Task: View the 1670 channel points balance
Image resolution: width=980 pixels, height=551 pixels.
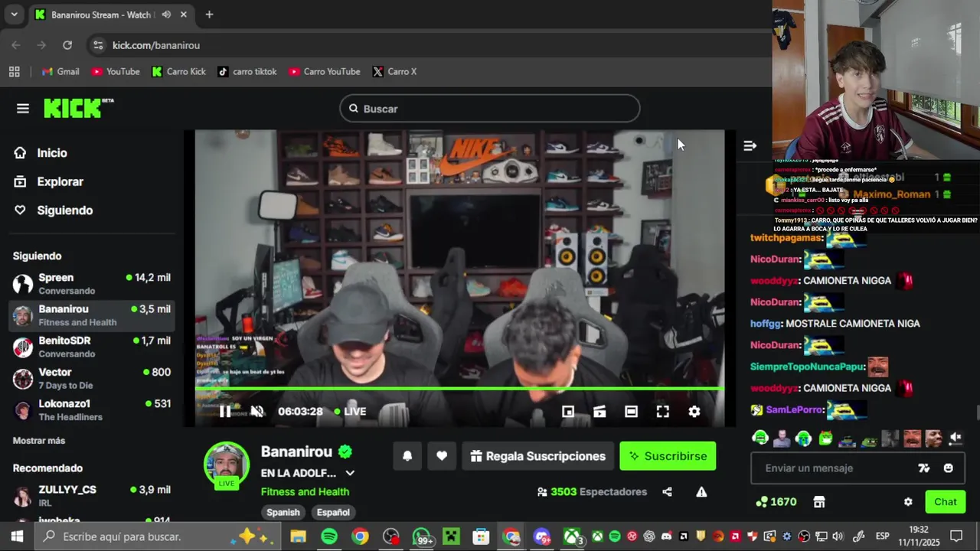Action: pos(776,502)
